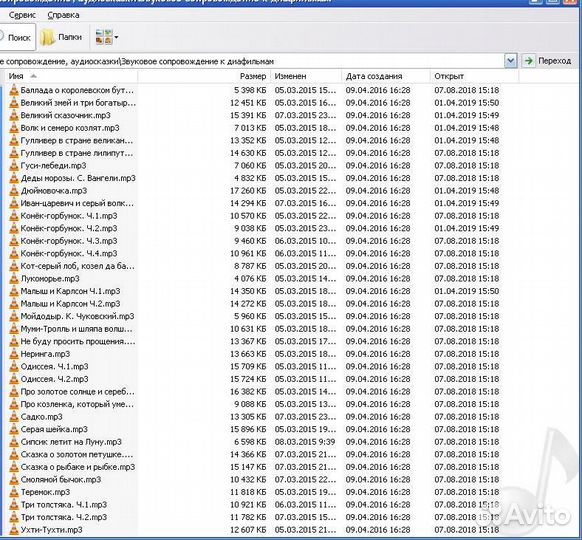The height and width of the screenshot is (540, 582).
Task: Click the Поиск search button
Action: [17, 37]
